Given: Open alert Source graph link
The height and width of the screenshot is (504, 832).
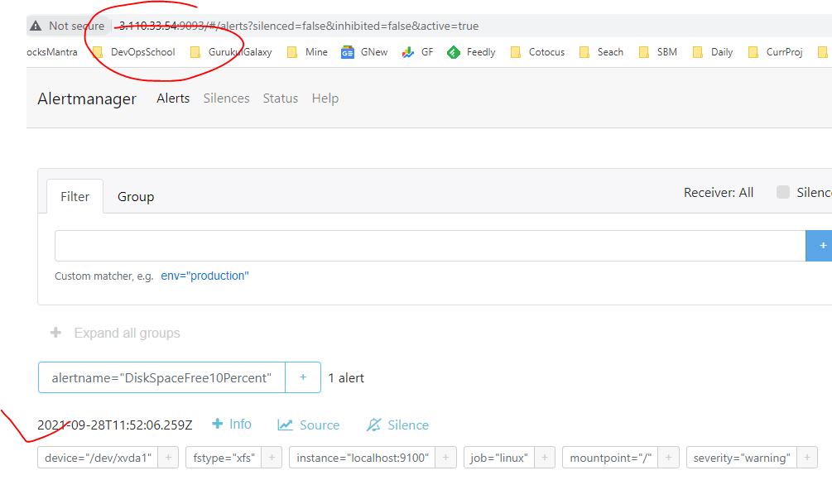Looking at the screenshot, I should (x=309, y=425).
